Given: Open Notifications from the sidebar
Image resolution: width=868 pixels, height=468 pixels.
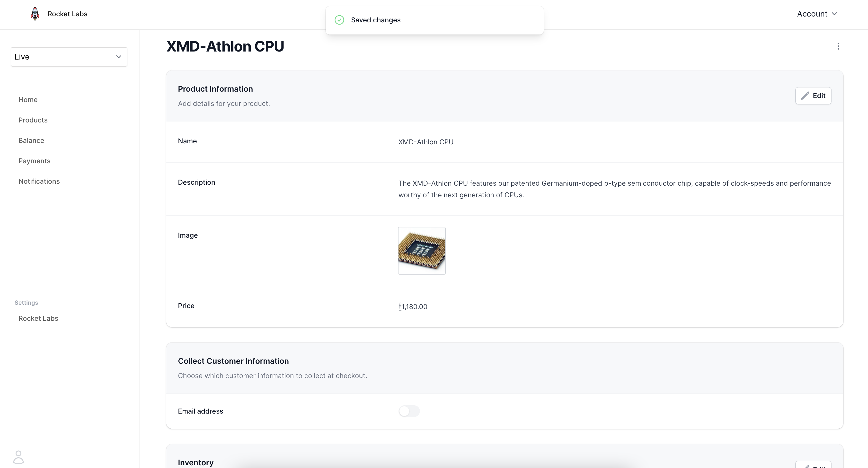Looking at the screenshot, I should pos(39,182).
